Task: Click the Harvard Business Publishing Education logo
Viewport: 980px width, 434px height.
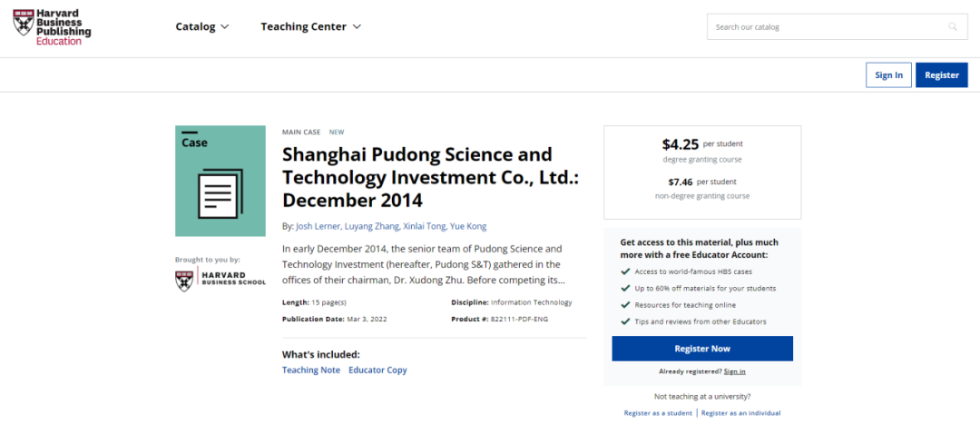Action: (x=52, y=26)
